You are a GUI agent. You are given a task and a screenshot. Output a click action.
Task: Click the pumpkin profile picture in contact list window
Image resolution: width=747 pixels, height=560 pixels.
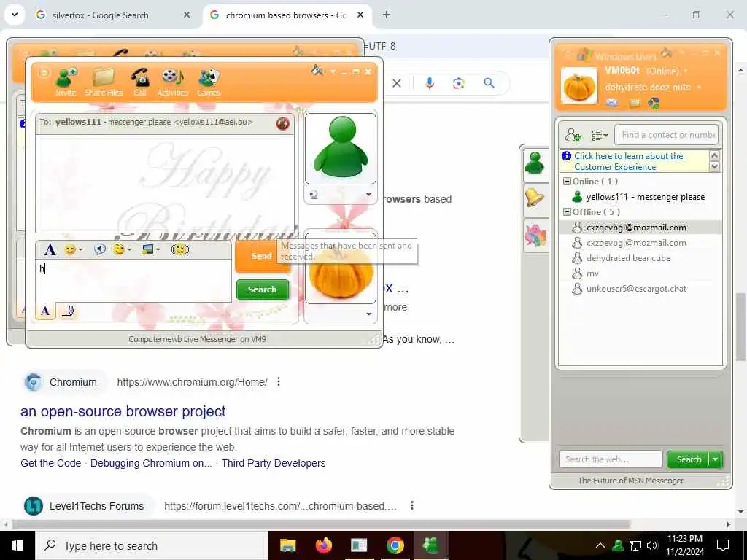pos(579,86)
